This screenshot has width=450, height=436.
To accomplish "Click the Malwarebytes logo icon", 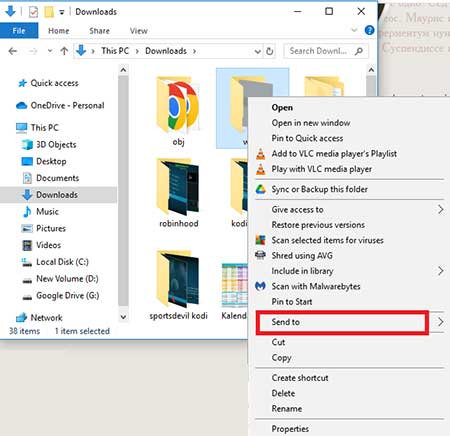I will pyautogui.click(x=260, y=286).
